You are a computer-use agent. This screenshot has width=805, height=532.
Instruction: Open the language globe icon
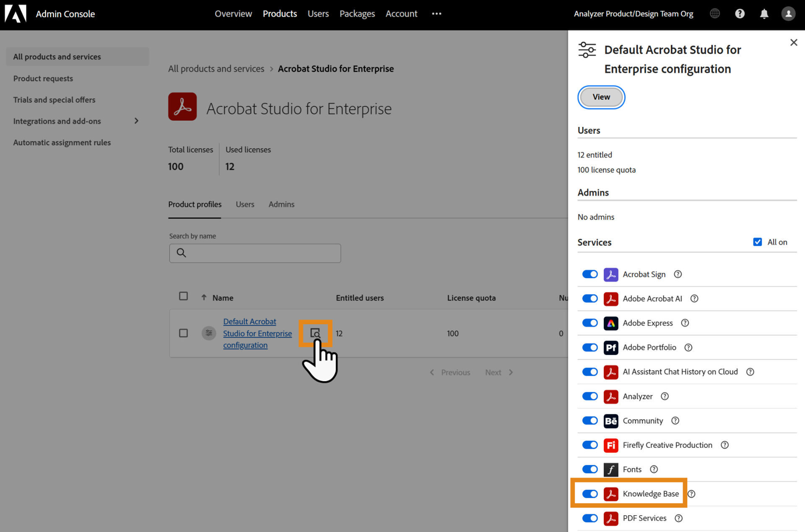tap(715, 14)
